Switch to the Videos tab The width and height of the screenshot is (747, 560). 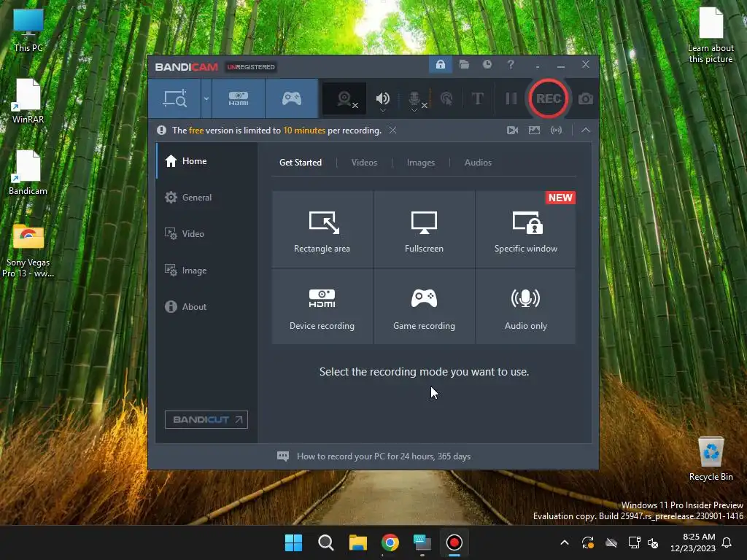[364, 163]
